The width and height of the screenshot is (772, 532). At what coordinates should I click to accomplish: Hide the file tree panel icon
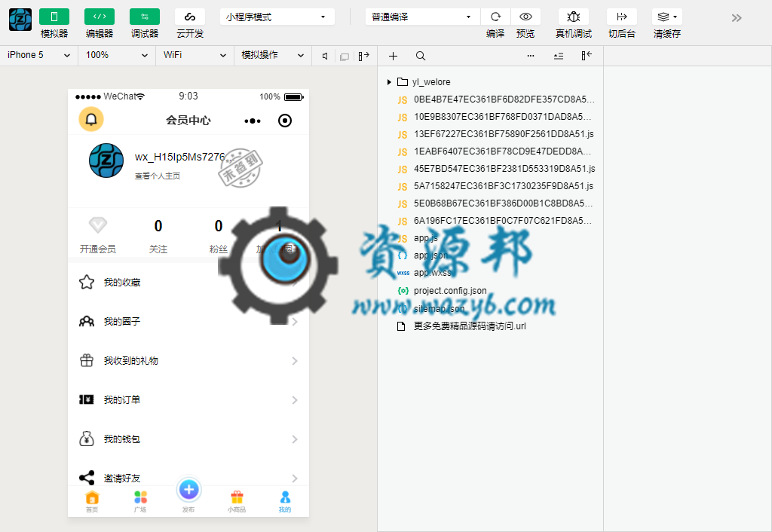pyautogui.click(x=587, y=56)
